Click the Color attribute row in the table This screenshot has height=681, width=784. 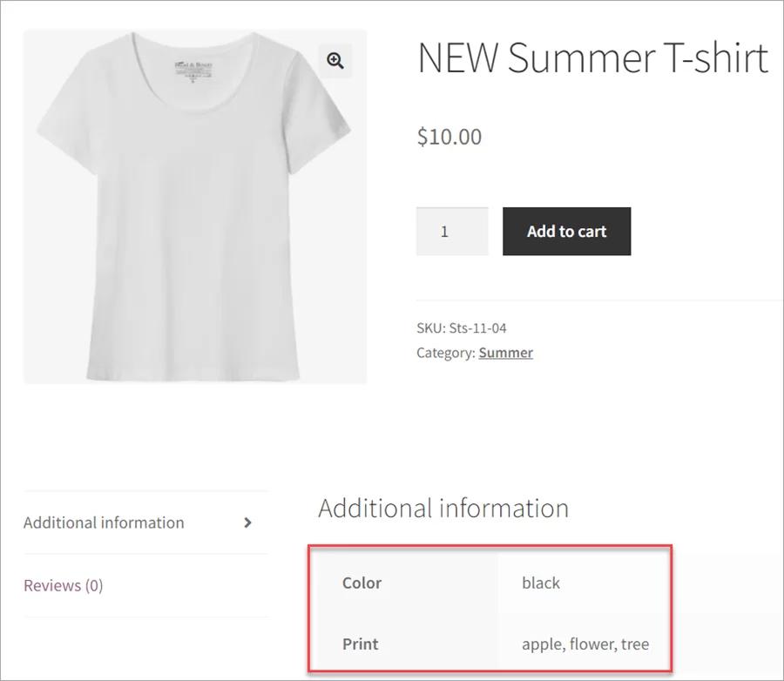point(362,583)
